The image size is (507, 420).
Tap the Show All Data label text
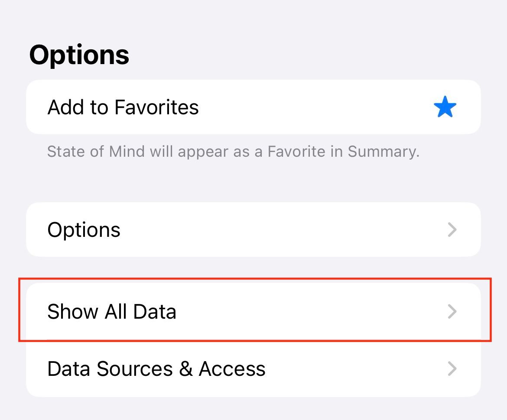coord(112,311)
